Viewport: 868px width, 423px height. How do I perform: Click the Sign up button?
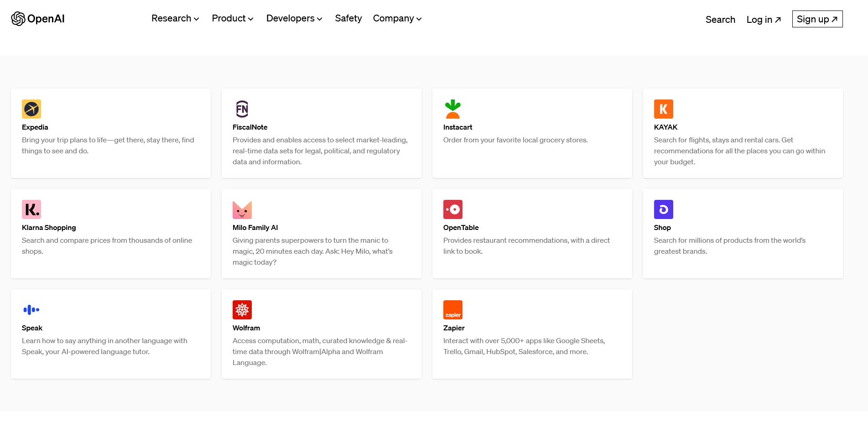[817, 19]
